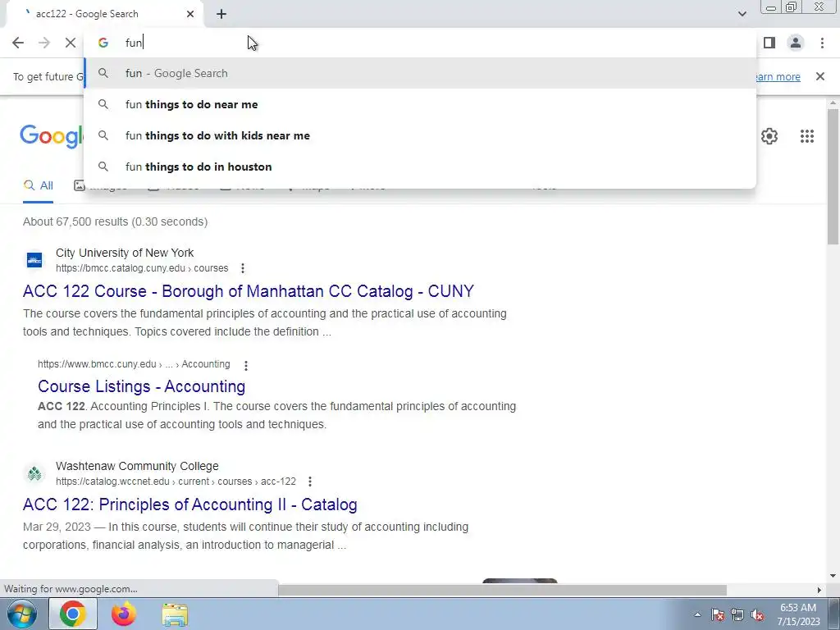
Task: Click the Action Center flag tray icon
Action: click(718, 614)
